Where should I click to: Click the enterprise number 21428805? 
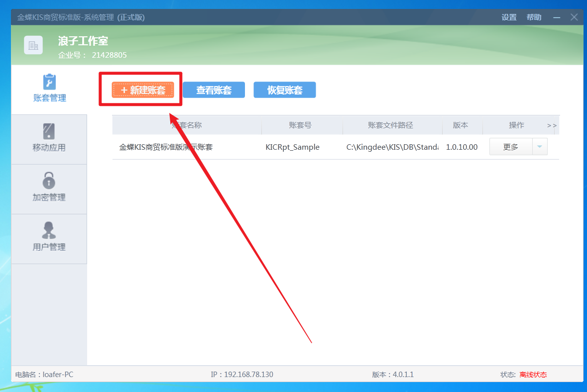click(110, 55)
